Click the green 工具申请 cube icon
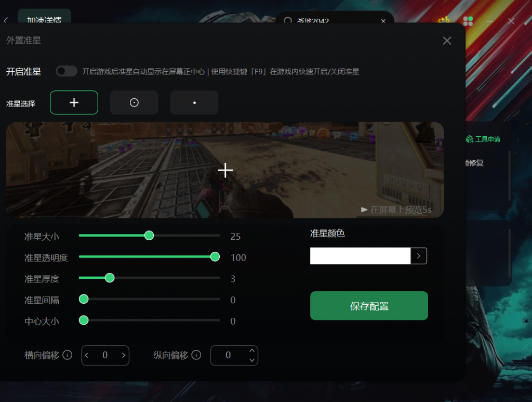This screenshot has width=532, height=402. (469, 139)
